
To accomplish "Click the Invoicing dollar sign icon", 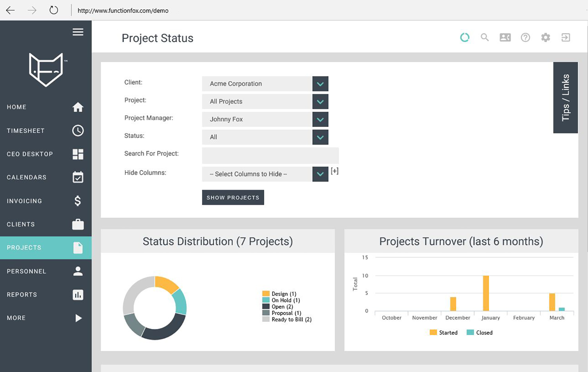I will [x=78, y=201].
